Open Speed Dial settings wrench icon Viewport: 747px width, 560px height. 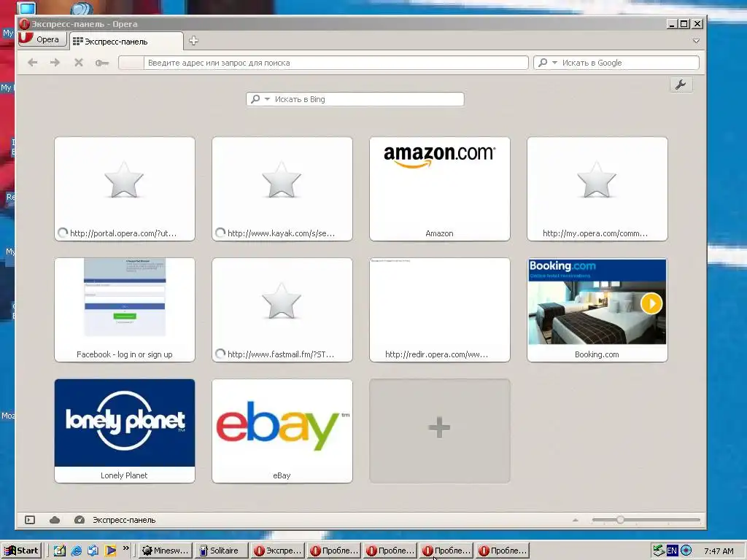681,85
